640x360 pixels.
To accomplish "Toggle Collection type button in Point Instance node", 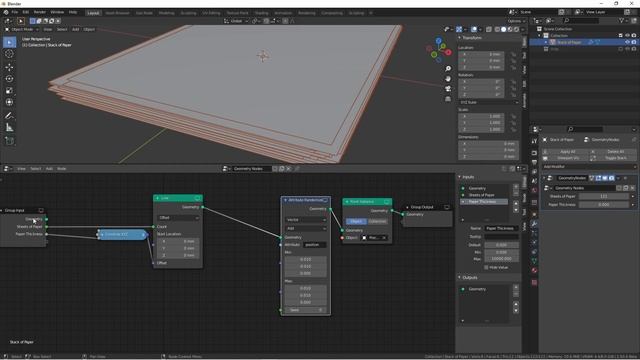I will 377,221.
